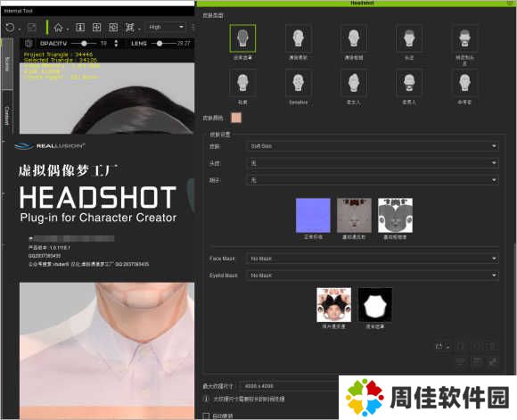Click the black-and-white roughness map thumbnail
This screenshot has width=517, height=420.
point(396,216)
